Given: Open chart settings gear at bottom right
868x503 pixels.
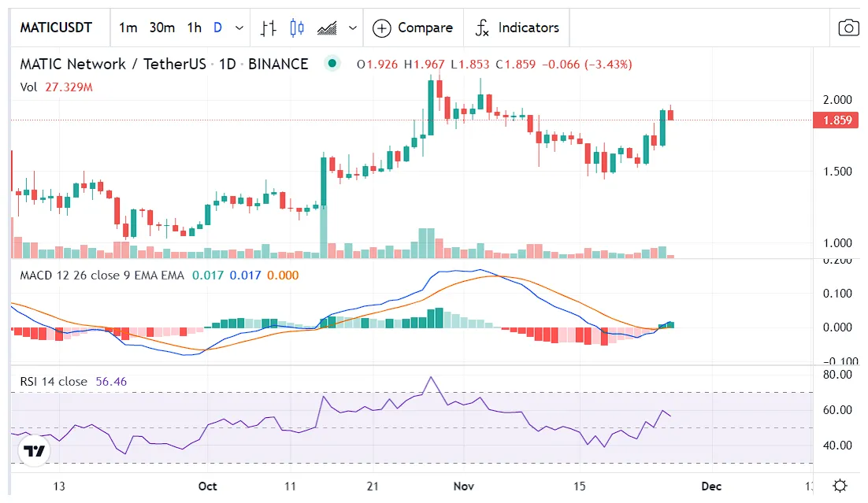Looking at the screenshot, I should 840,486.
